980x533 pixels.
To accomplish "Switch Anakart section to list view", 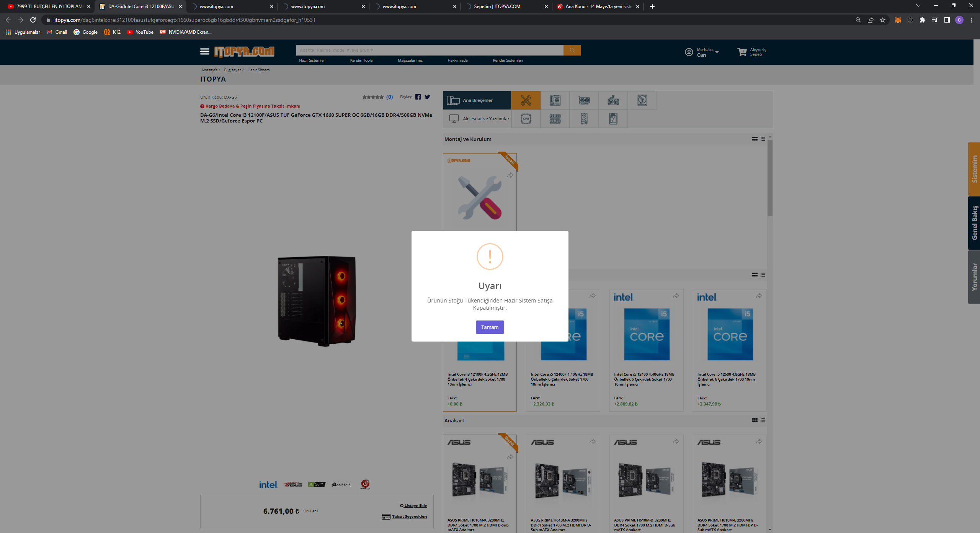I will tap(763, 420).
